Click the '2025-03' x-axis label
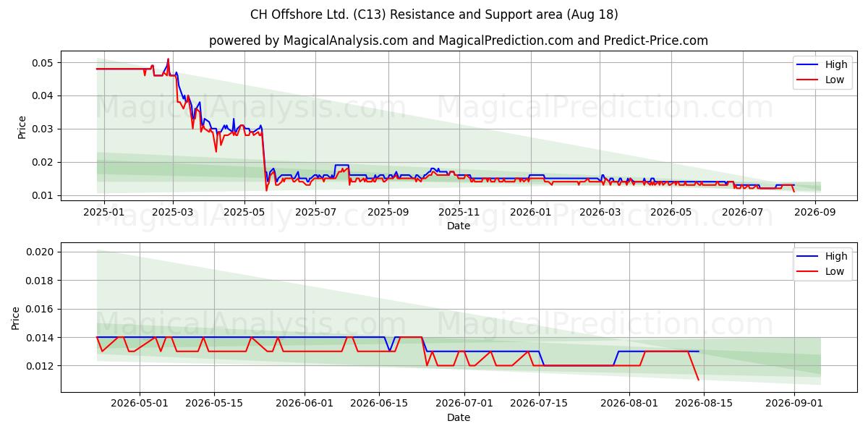 pos(173,212)
